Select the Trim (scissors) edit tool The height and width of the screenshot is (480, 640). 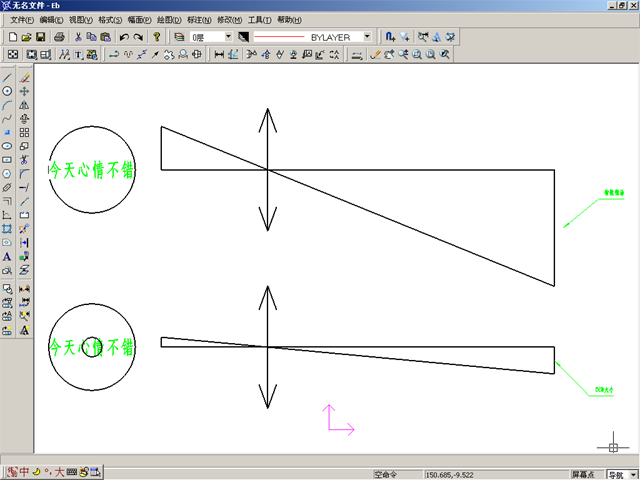click(x=24, y=160)
